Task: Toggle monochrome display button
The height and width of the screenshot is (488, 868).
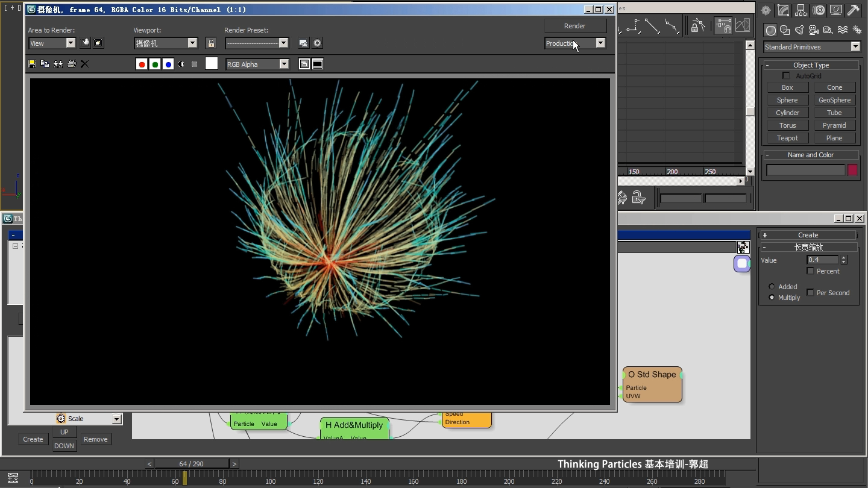Action: point(194,64)
